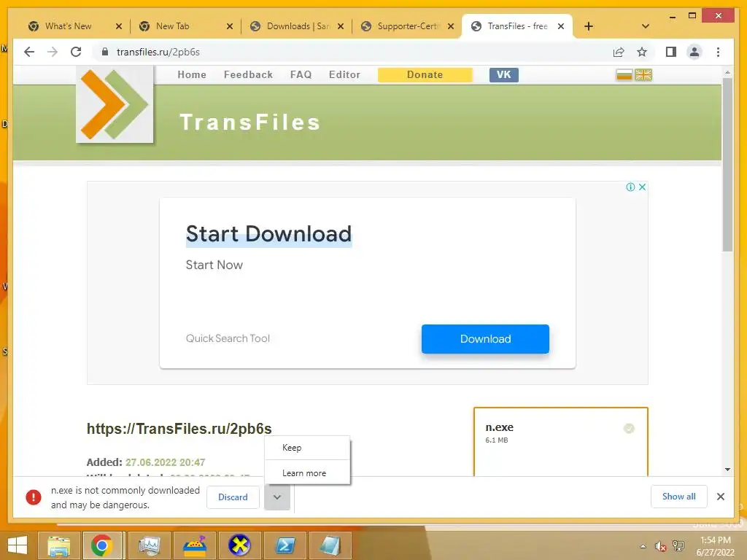Image resolution: width=747 pixels, height=560 pixels.
Task: Close the TransFiles tab
Action: click(x=561, y=26)
